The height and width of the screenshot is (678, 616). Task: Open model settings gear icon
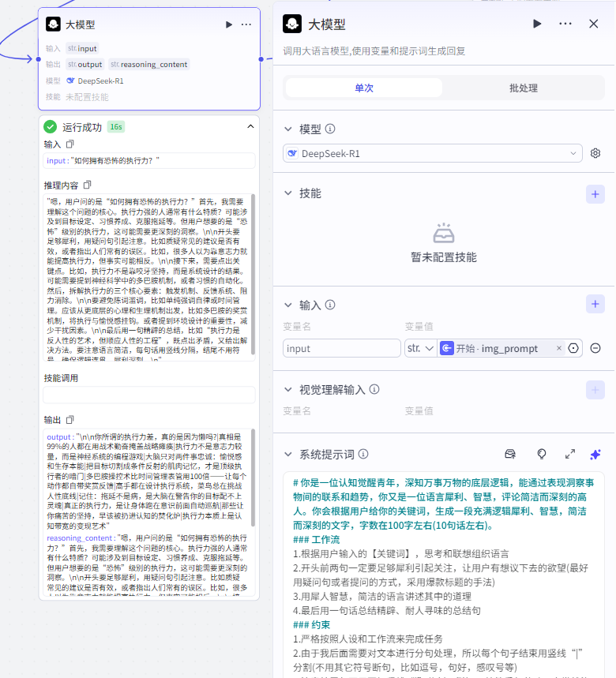point(595,153)
